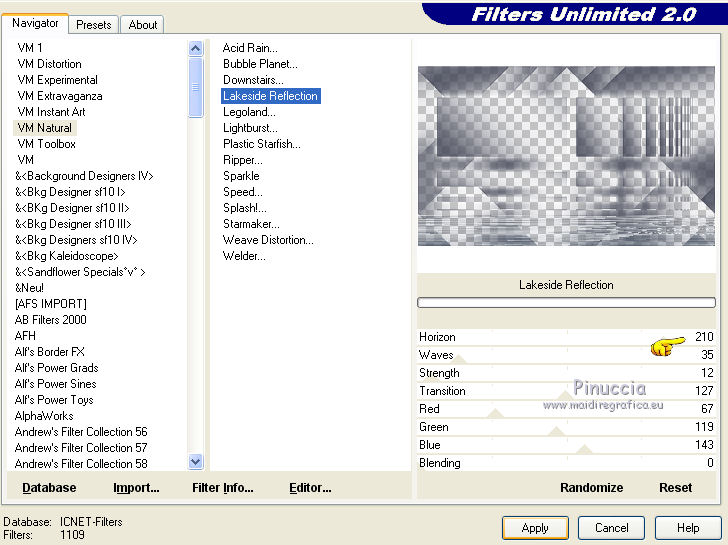Screen dimensions: 728x545
Task: Pick VM Extravaganza category
Action: [x=60, y=96]
